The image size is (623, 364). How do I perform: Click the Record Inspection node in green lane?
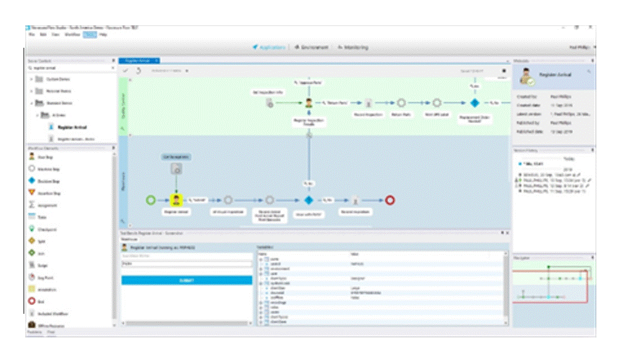[369, 103]
